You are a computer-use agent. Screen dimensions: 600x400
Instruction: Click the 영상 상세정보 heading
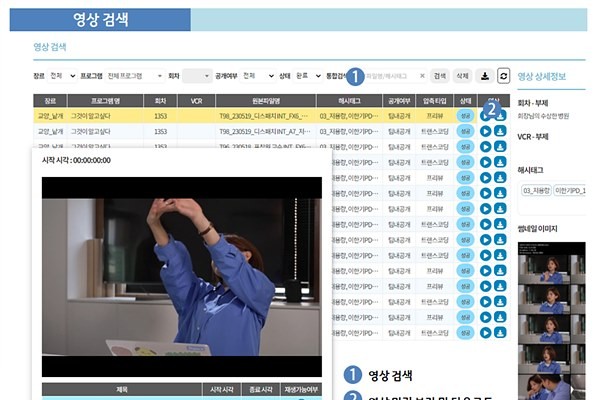point(541,76)
